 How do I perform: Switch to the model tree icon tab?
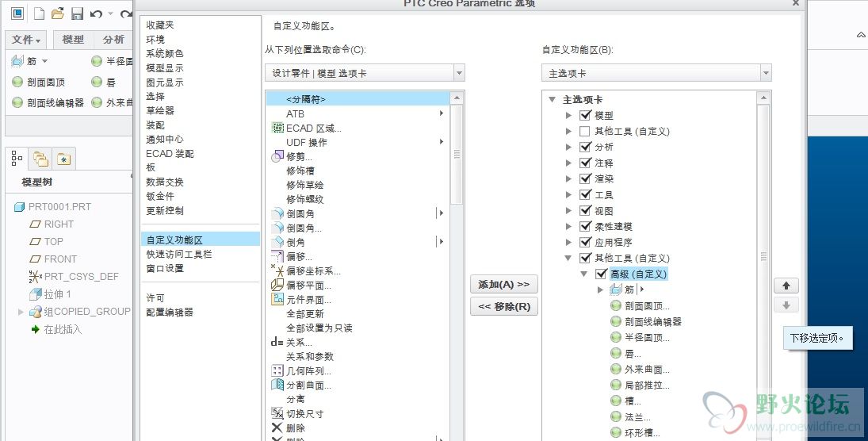coord(17,159)
